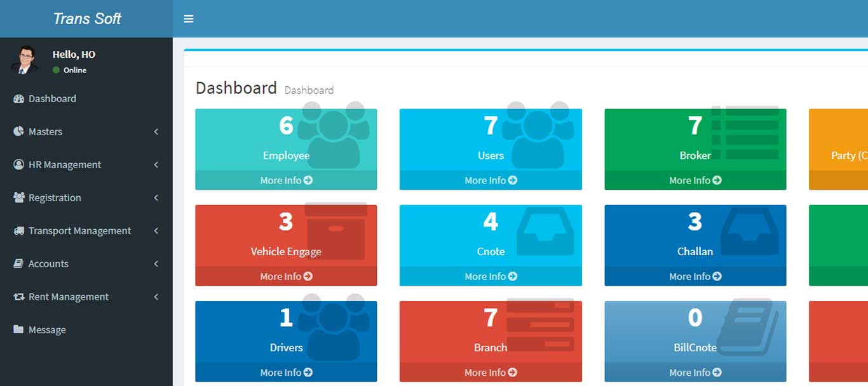Click the Rent Management retweet icon
This screenshot has height=386, width=868.
[18, 297]
